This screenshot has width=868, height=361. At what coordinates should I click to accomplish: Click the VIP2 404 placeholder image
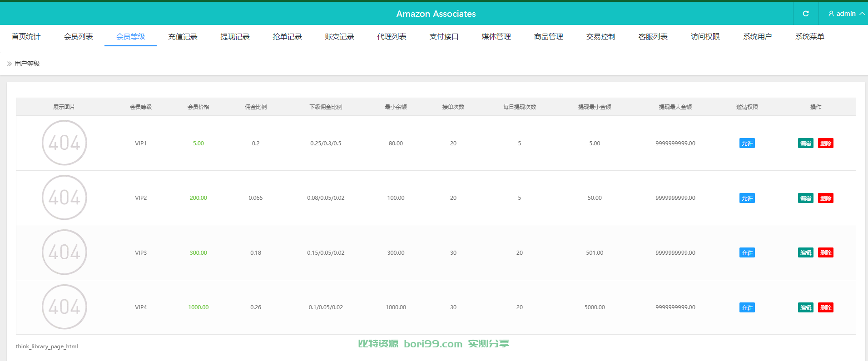(x=64, y=198)
